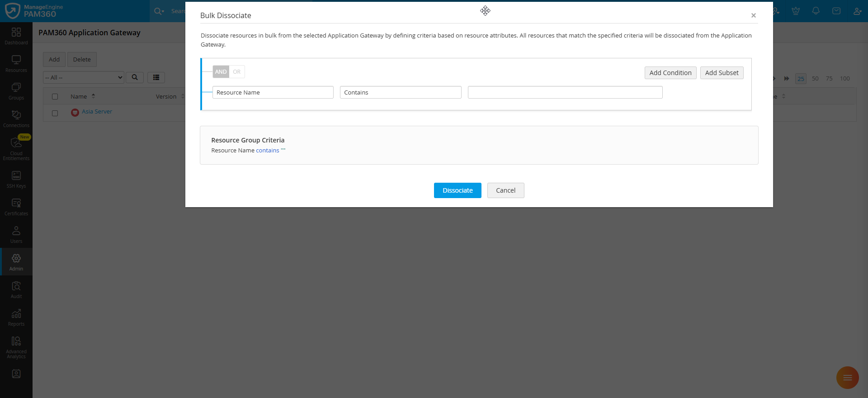Click the personal badge icon at sidebar bottom
This screenshot has height=398, width=868.
(16, 374)
